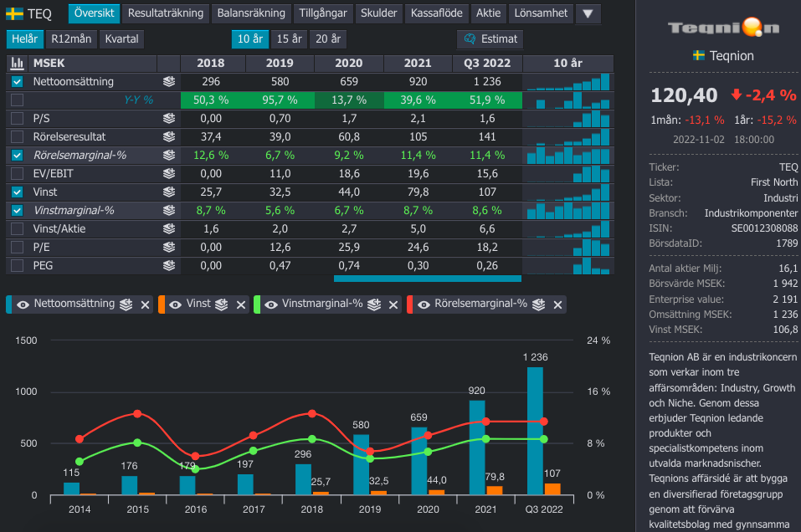Remove Vinstmarginal-% series from the chart
This screenshot has height=532, width=801.
[393, 304]
